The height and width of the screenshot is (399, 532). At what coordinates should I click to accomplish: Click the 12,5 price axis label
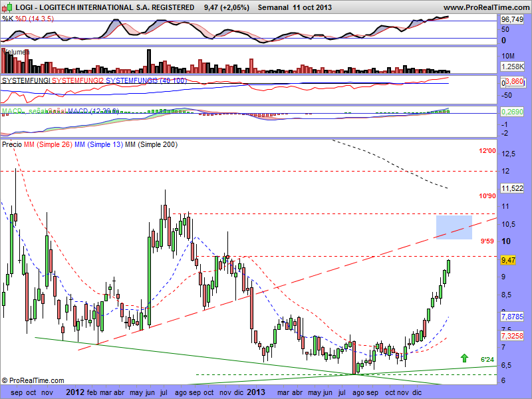tap(508, 154)
